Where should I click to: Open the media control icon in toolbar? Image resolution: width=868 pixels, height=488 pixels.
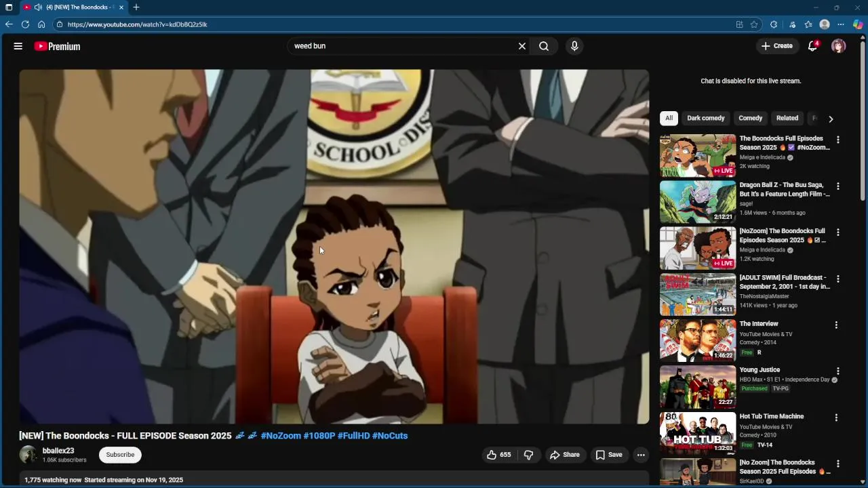pos(792,24)
